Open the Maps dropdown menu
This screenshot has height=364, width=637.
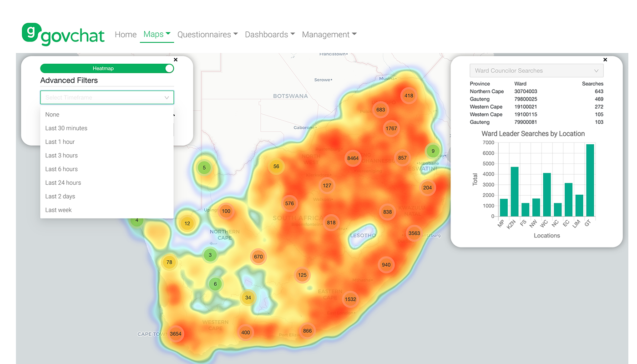coord(157,34)
